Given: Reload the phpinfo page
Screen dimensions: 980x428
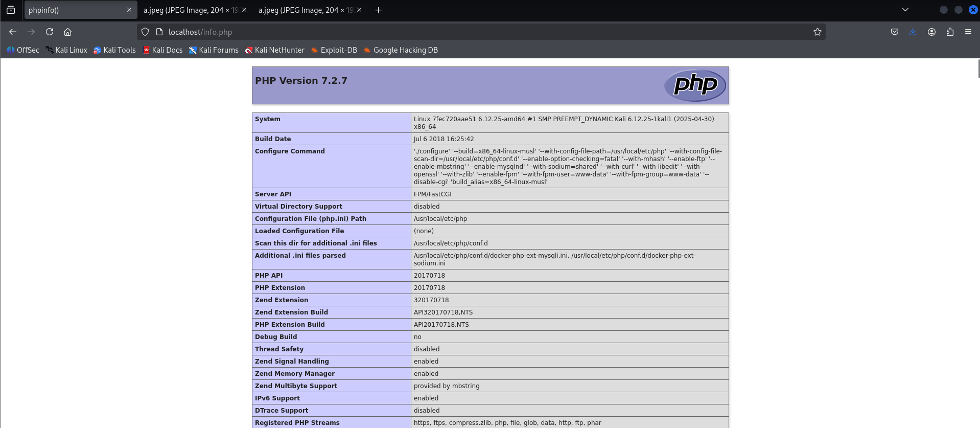Looking at the screenshot, I should (x=50, y=32).
